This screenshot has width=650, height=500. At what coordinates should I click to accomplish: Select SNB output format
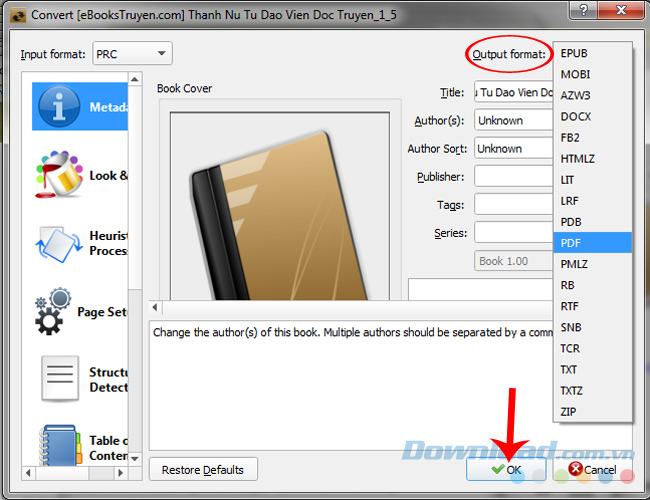coord(592,328)
